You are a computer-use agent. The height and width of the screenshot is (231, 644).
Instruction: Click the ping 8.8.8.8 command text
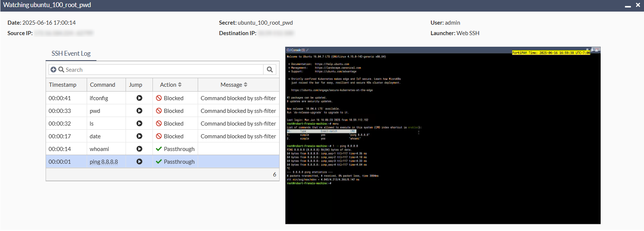click(x=104, y=161)
